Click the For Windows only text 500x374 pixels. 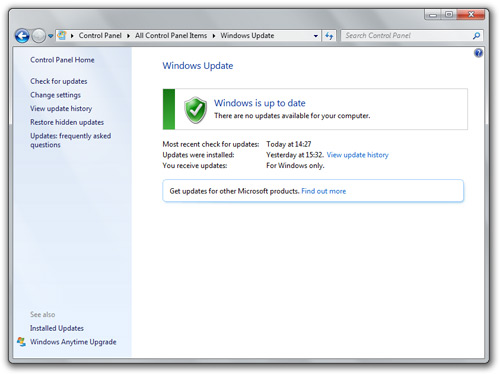295,166
